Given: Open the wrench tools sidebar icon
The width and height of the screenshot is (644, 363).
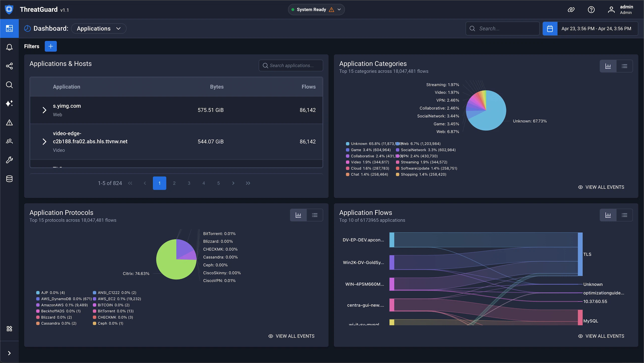Looking at the screenshot, I should (x=9, y=160).
